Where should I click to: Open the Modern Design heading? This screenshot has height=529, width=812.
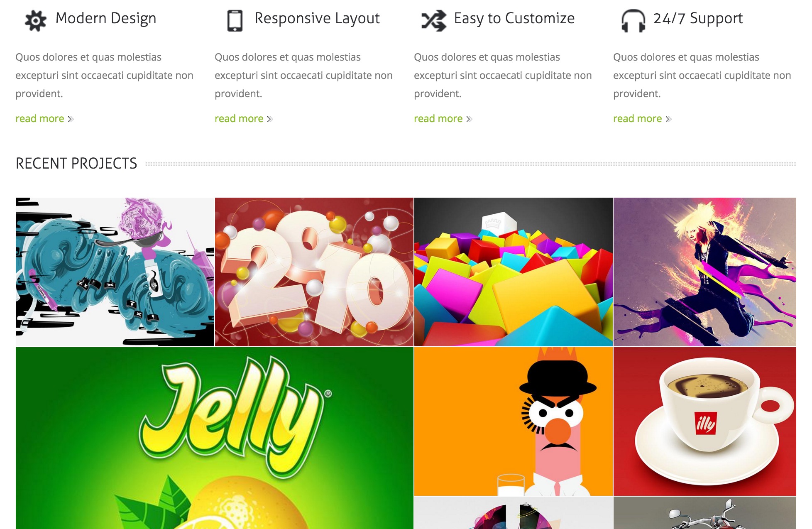(106, 18)
